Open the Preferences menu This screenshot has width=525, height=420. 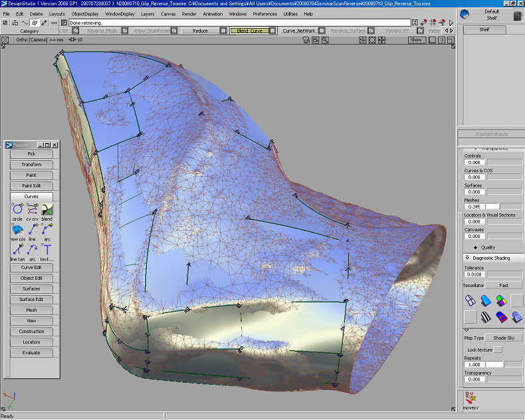(264, 13)
